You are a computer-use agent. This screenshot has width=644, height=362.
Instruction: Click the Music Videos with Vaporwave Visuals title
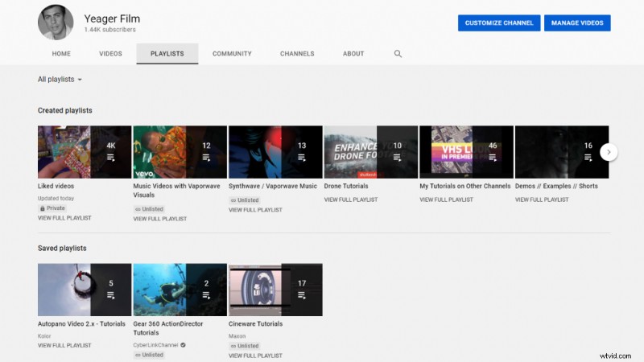pos(176,191)
